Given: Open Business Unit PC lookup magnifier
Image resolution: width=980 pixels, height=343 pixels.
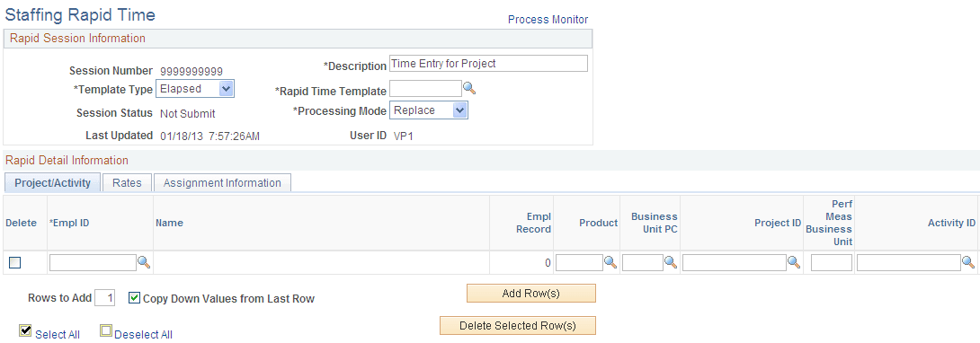Looking at the screenshot, I should (x=671, y=262).
